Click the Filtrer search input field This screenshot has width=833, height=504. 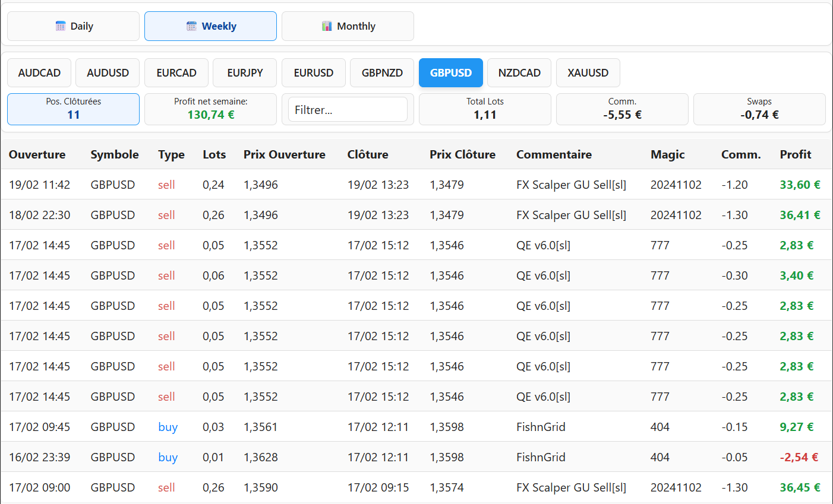pos(348,110)
